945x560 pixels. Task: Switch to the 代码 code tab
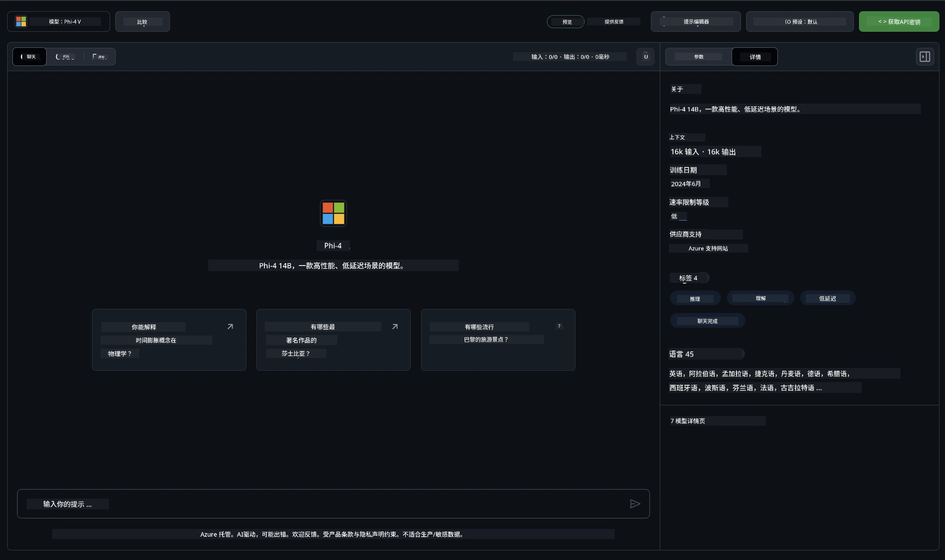click(65, 57)
